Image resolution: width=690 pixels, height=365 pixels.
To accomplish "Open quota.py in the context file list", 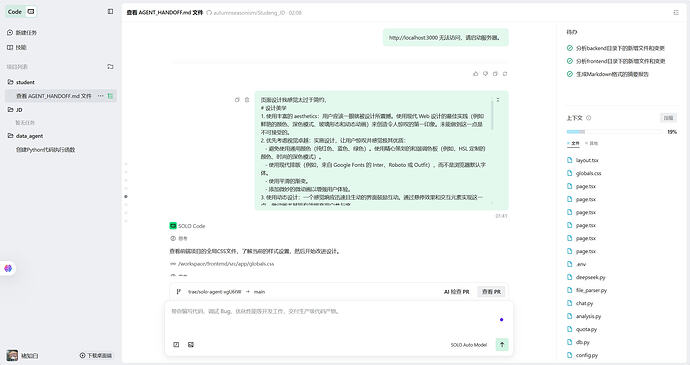I will 582,329.
